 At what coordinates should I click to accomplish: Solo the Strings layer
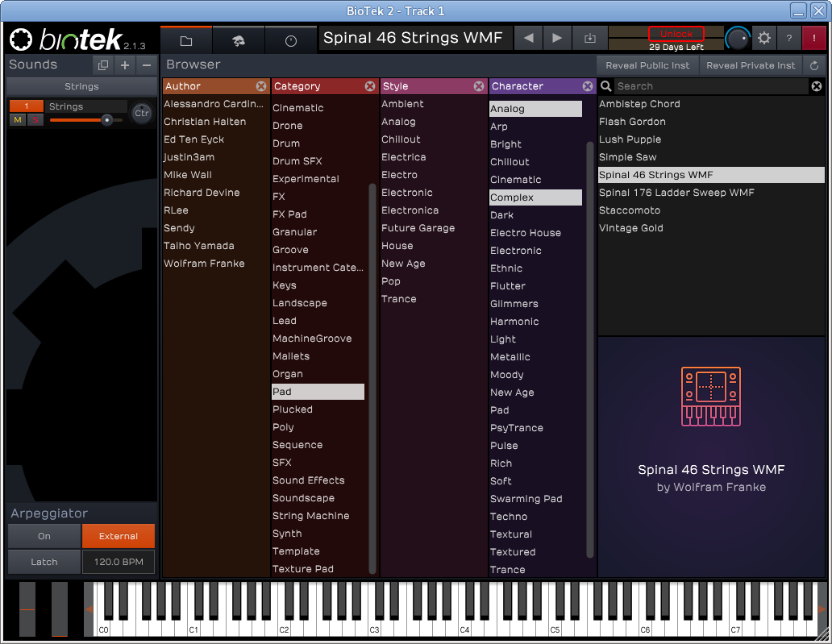tap(35, 120)
